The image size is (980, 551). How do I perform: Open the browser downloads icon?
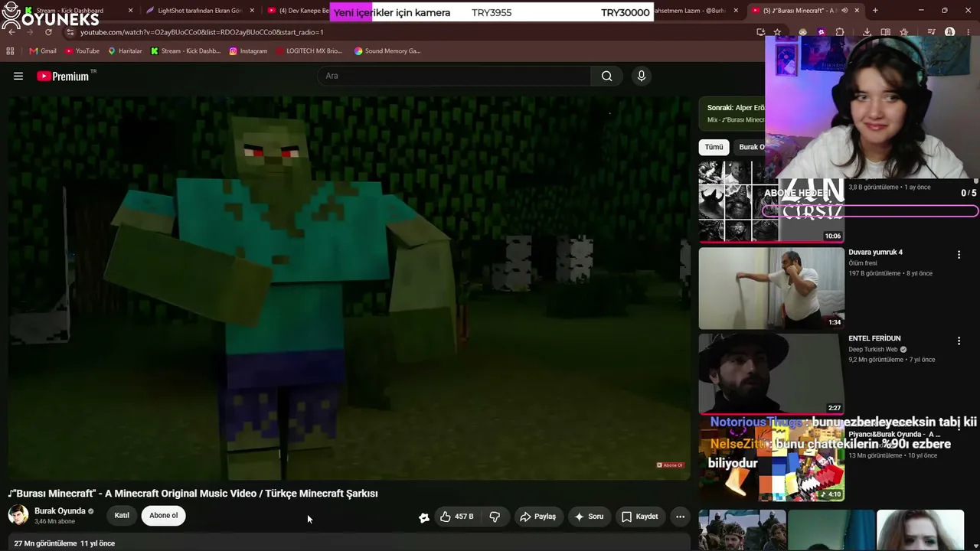coord(867,32)
